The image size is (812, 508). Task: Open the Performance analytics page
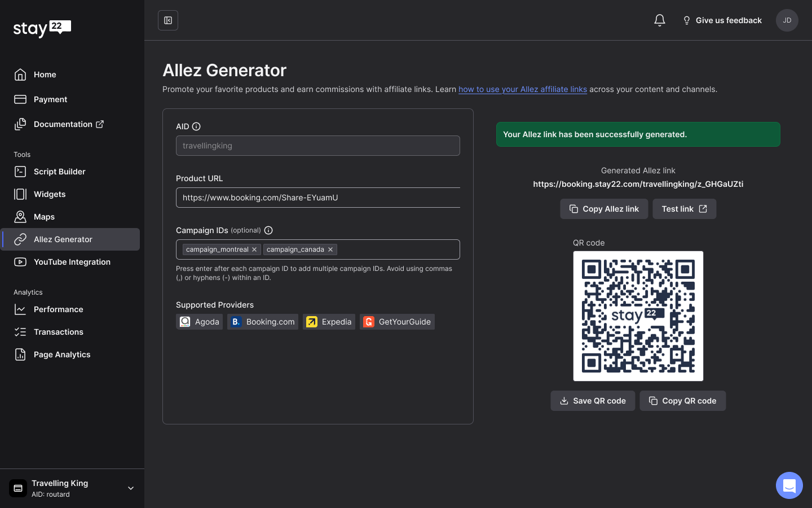[58, 309]
